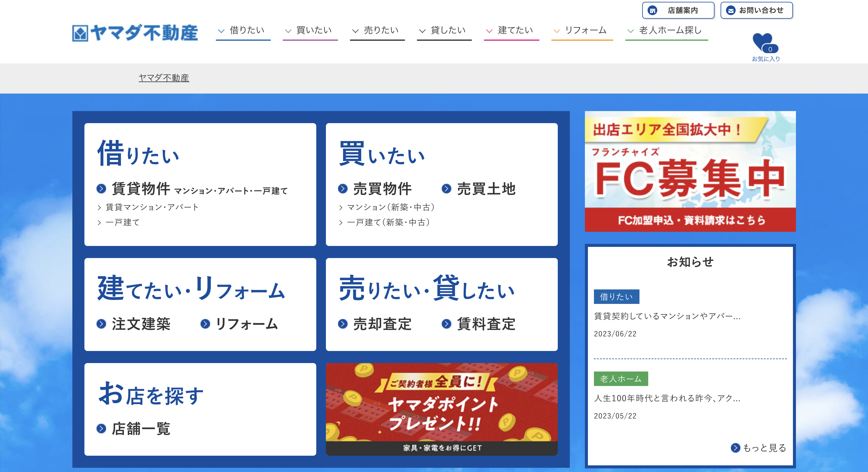Screen dimensions: 868x472
Task: Click the お店を探す card heading
Action: pyautogui.click(x=151, y=394)
